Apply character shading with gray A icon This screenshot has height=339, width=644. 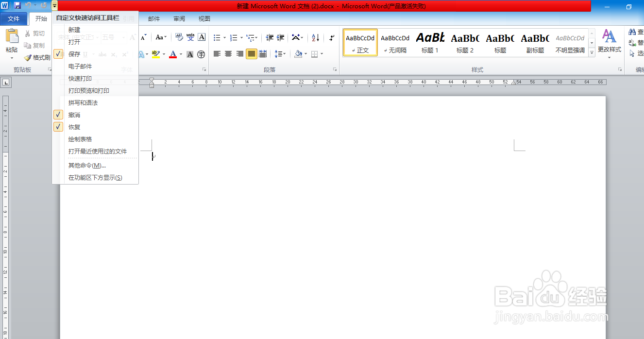190,54
